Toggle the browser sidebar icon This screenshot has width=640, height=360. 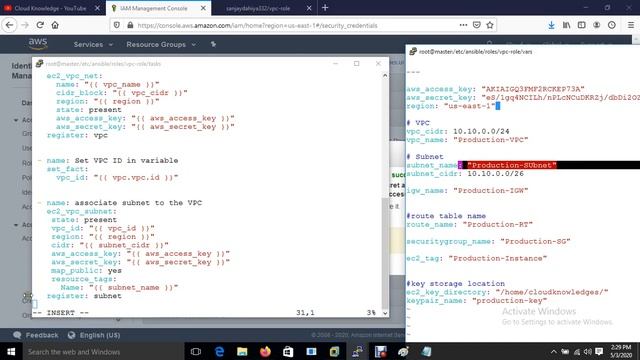click(x=581, y=25)
